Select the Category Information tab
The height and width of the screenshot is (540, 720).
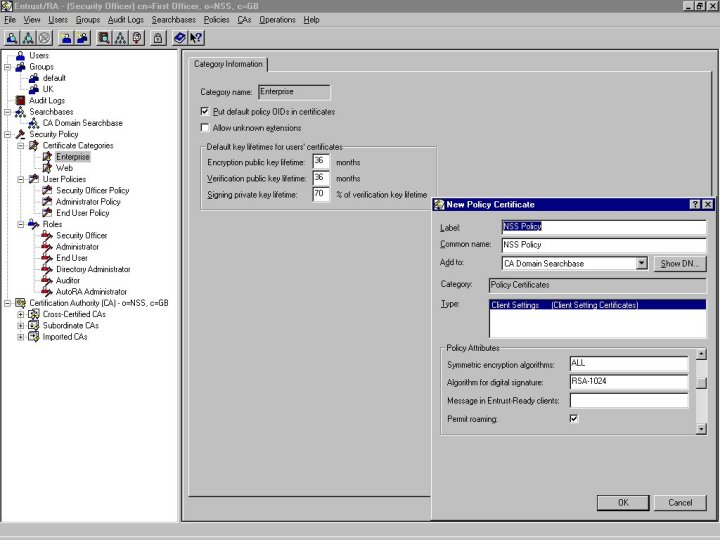pos(228,64)
